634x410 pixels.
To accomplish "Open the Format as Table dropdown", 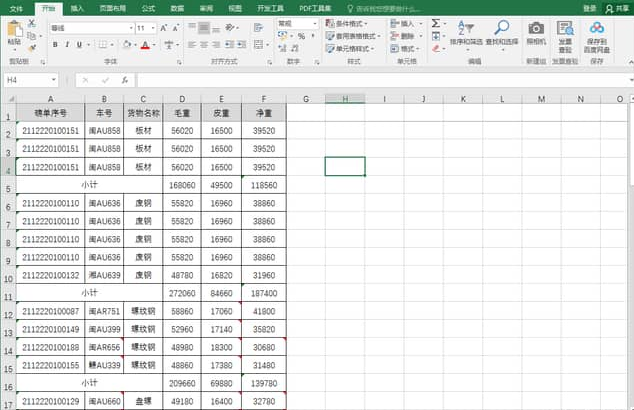I will (353, 36).
